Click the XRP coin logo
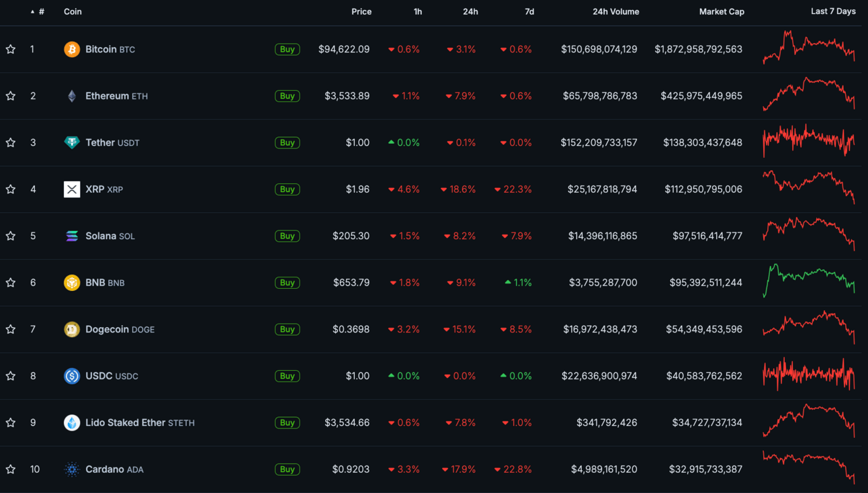This screenshot has height=493, width=868. point(72,189)
